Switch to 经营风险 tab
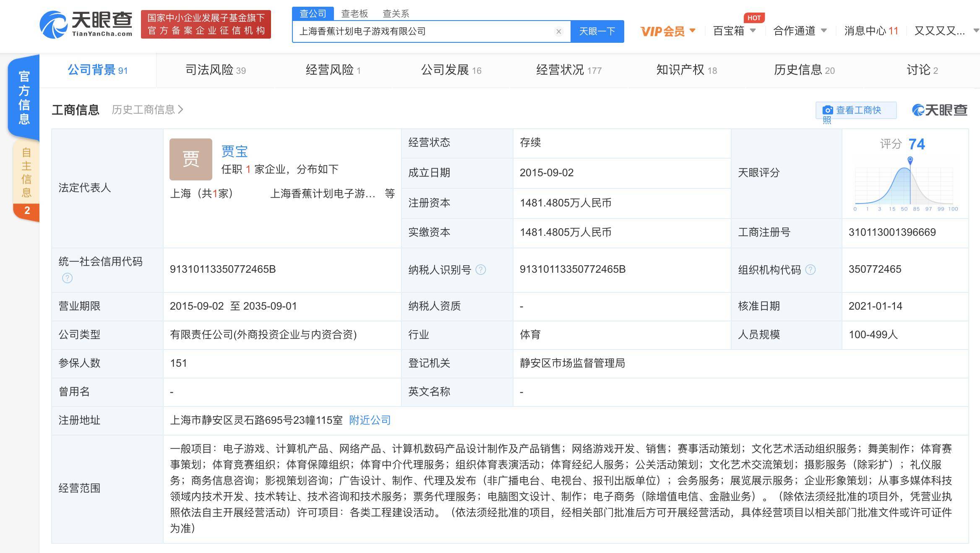The width and height of the screenshot is (980, 553). [x=333, y=70]
